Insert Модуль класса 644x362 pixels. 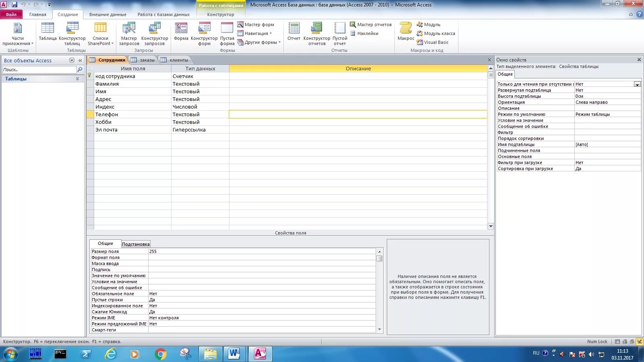pos(436,33)
